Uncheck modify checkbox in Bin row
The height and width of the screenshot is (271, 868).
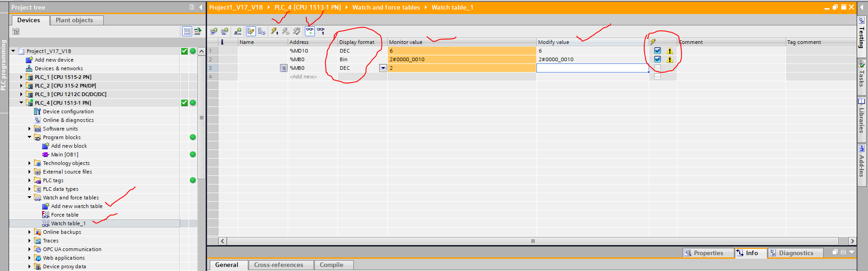(657, 59)
